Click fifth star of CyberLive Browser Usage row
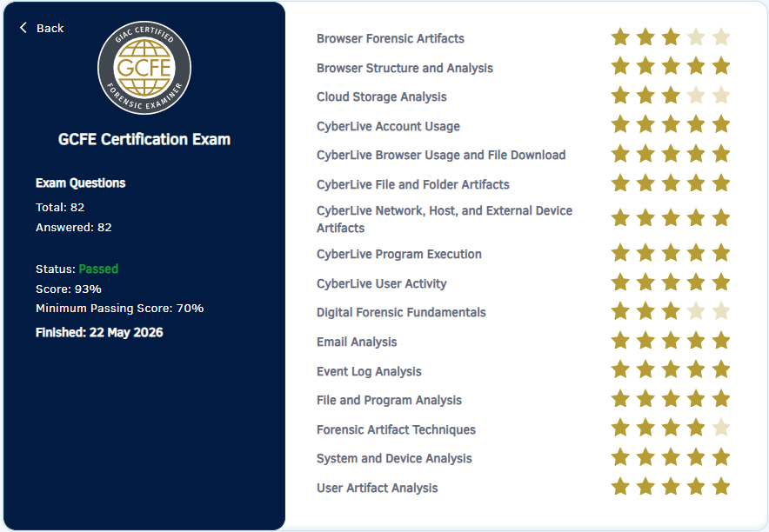The image size is (769, 532). click(x=721, y=154)
